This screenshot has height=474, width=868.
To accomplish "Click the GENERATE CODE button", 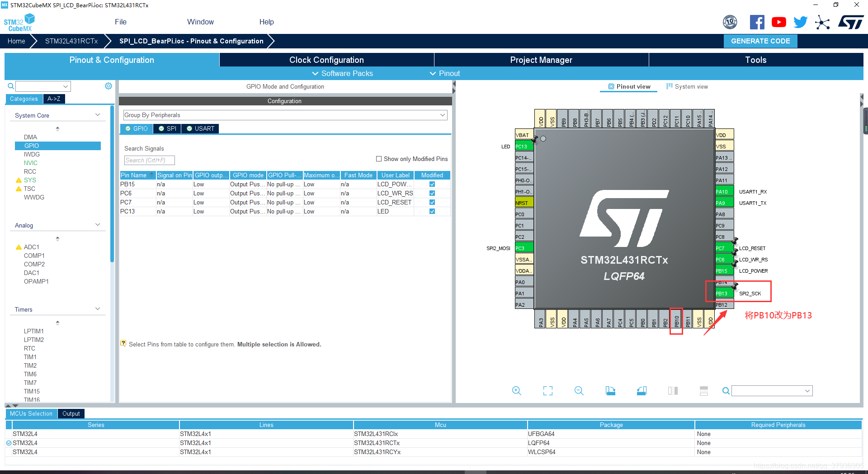I will [x=760, y=41].
